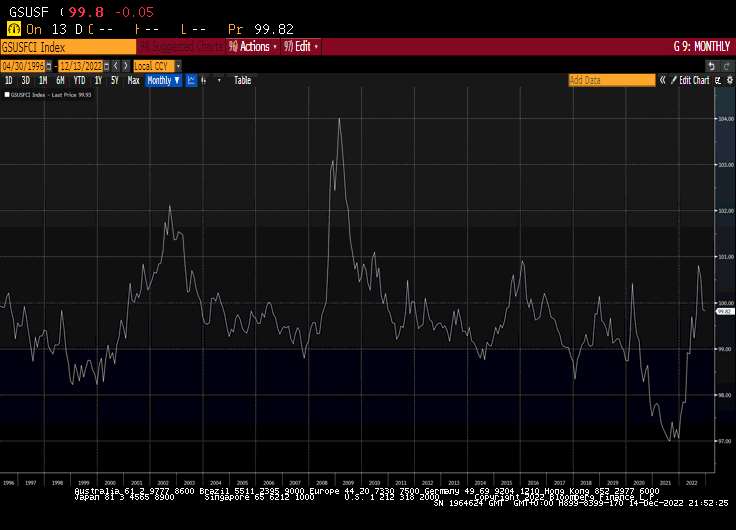Switch to Table view
The width and height of the screenshot is (736, 530).
point(242,80)
